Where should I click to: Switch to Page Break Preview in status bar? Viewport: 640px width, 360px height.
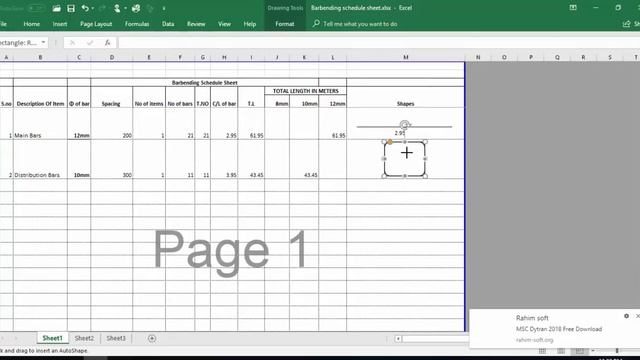[580, 351]
